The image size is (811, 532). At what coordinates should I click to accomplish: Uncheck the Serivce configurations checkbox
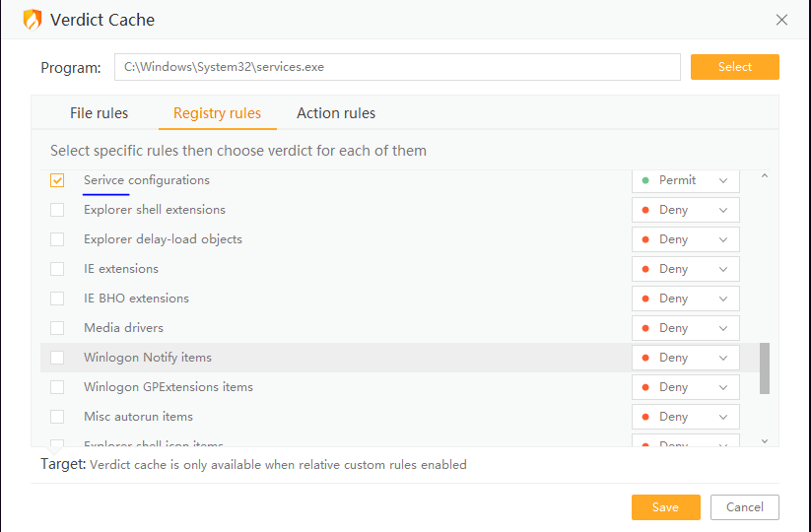pos(57,180)
